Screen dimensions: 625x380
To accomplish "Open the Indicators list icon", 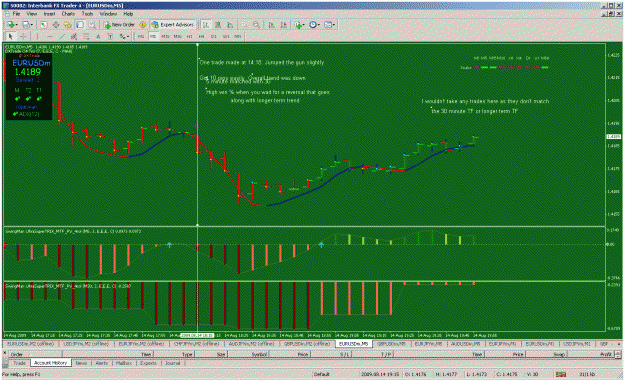I will coord(297,25).
